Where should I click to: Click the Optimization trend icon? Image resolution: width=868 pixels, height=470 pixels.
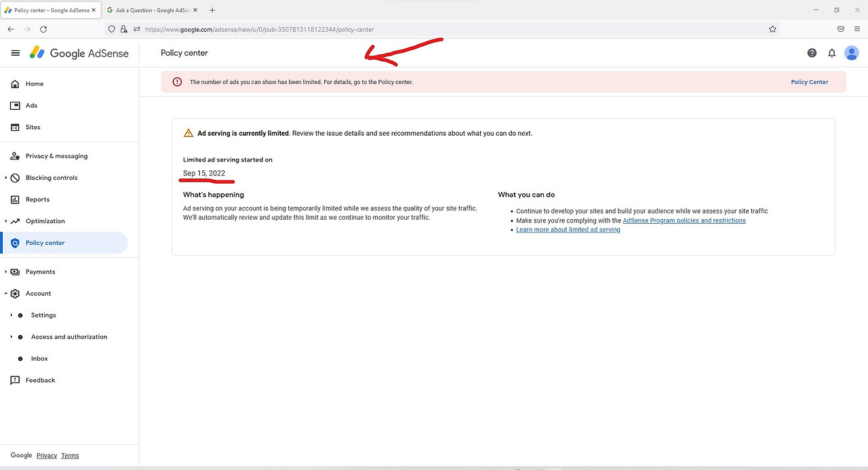pyautogui.click(x=15, y=221)
